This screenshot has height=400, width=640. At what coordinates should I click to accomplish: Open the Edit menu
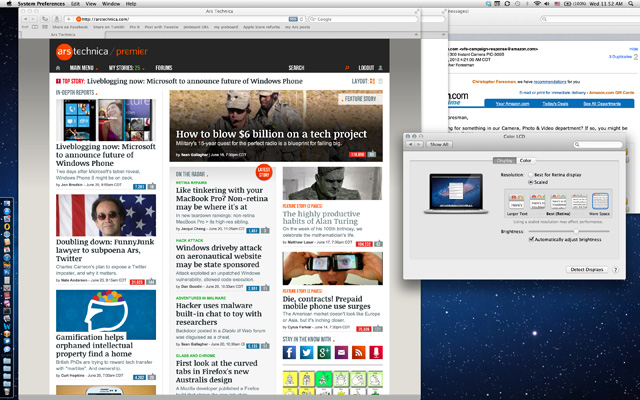(x=75, y=4)
